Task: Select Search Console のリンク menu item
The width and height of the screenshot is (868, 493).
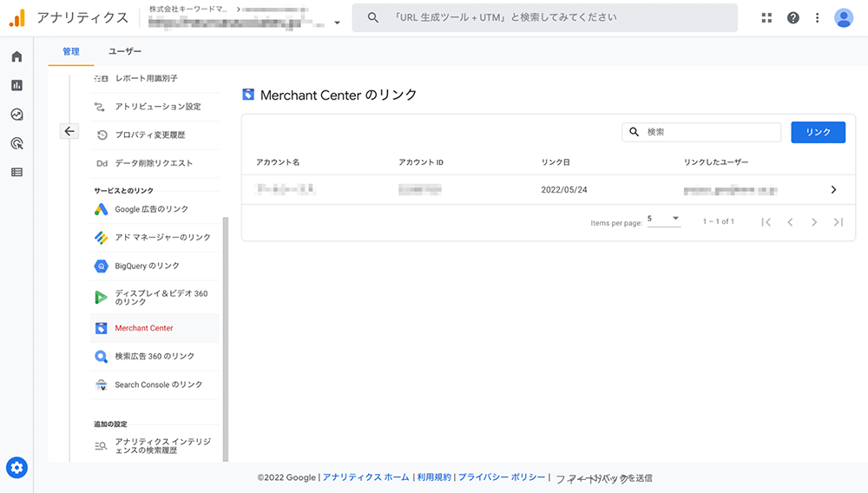Action: 155,385
